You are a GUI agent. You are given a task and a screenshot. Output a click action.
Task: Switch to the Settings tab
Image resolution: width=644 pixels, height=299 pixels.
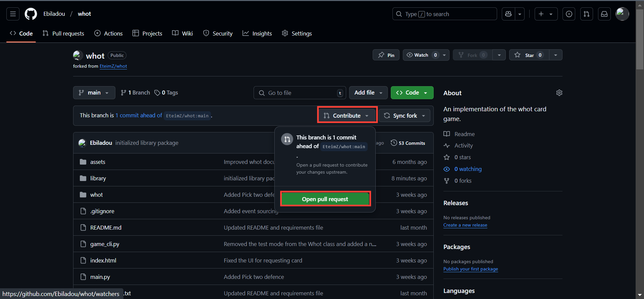point(297,34)
